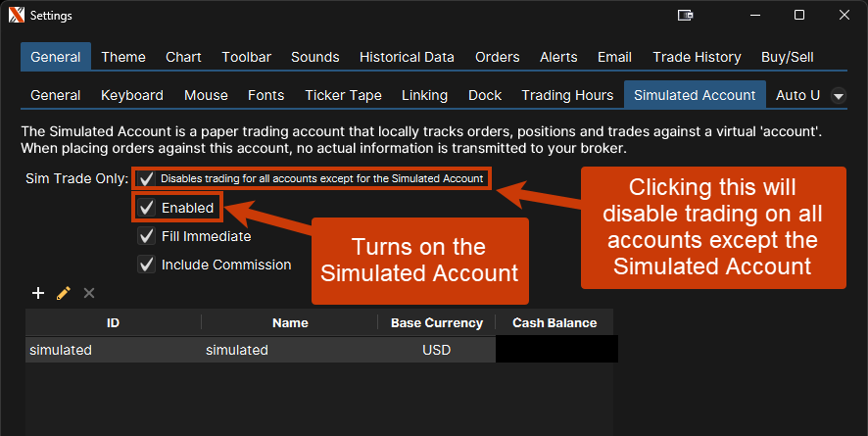The height and width of the screenshot is (436, 868).
Task: Select the simulated account row
Action: pyautogui.click(x=235, y=350)
